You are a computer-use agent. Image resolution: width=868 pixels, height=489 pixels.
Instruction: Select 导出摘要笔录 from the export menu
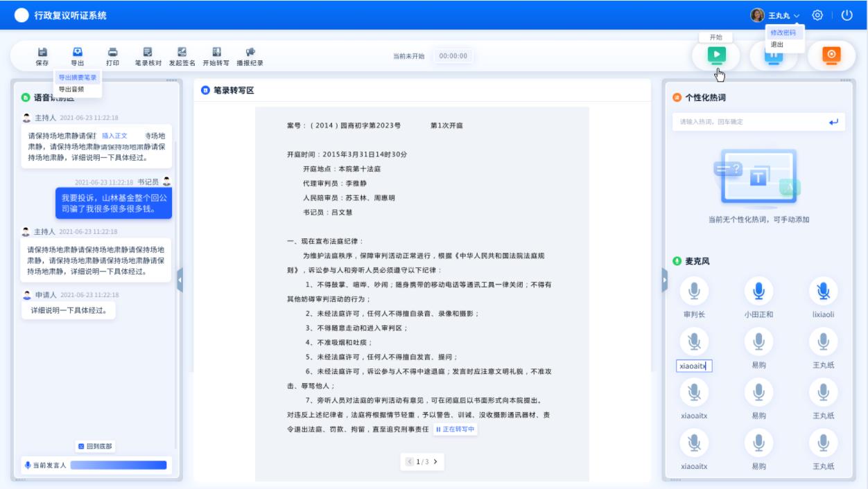click(78, 78)
